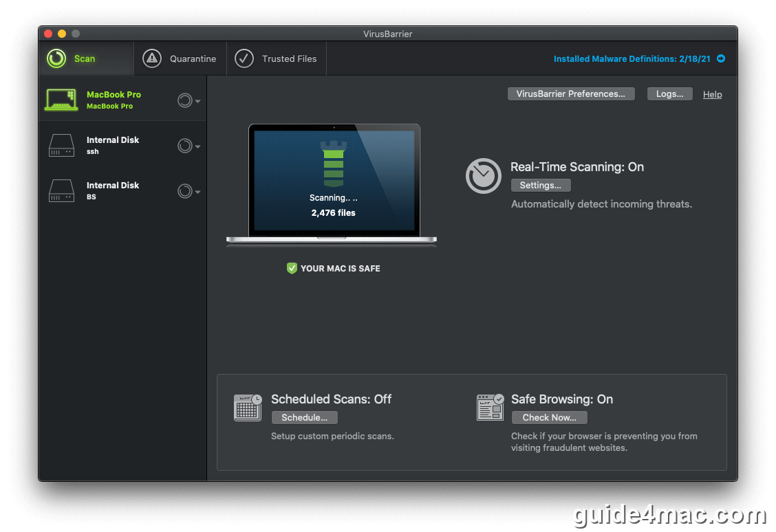Click the Scanning.. status text

pos(334,198)
